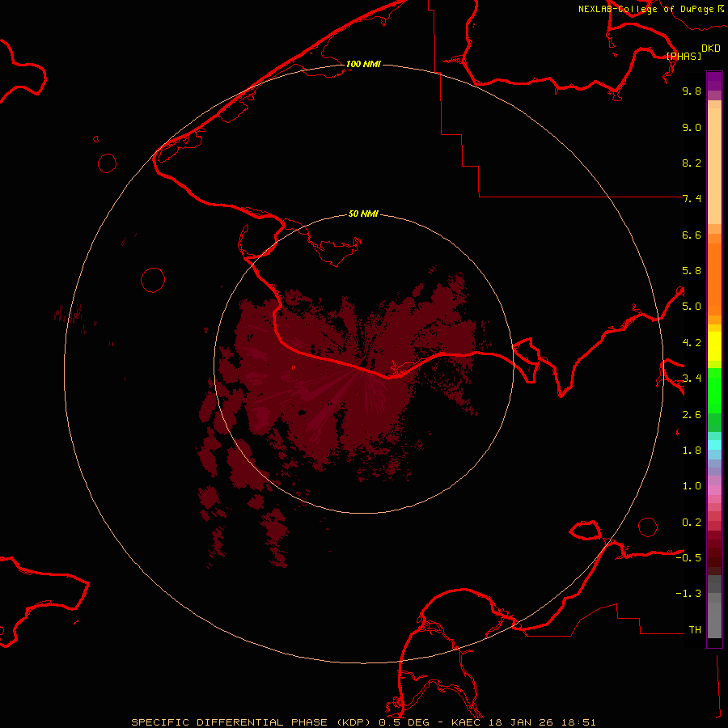
Task: Click the purple swatch at top of color bar
Action: coord(714,81)
